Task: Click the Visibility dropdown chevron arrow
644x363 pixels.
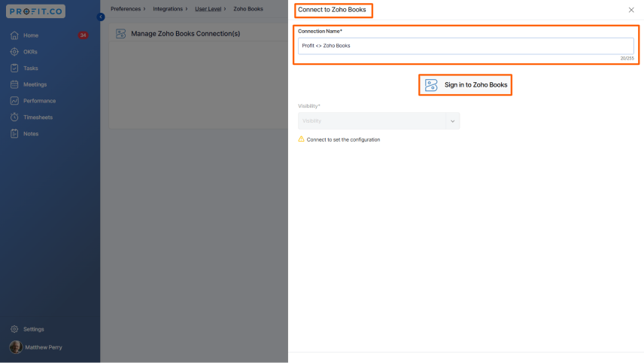Action: pyautogui.click(x=453, y=121)
